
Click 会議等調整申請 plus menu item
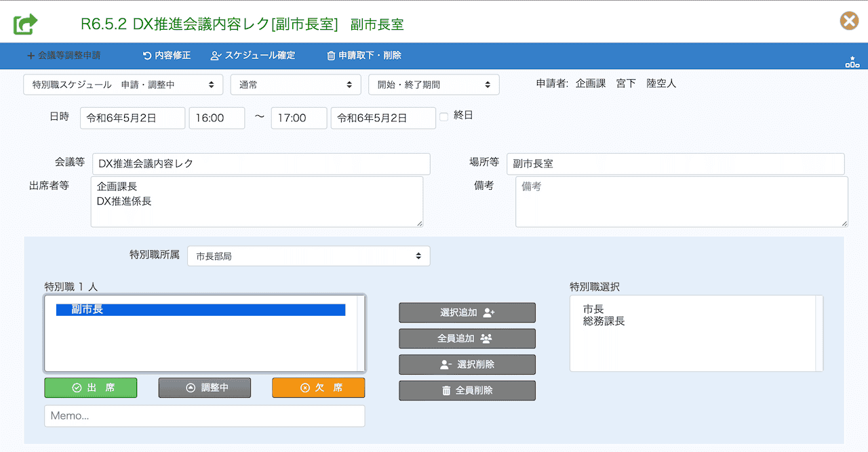pyautogui.click(x=64, y=56)
